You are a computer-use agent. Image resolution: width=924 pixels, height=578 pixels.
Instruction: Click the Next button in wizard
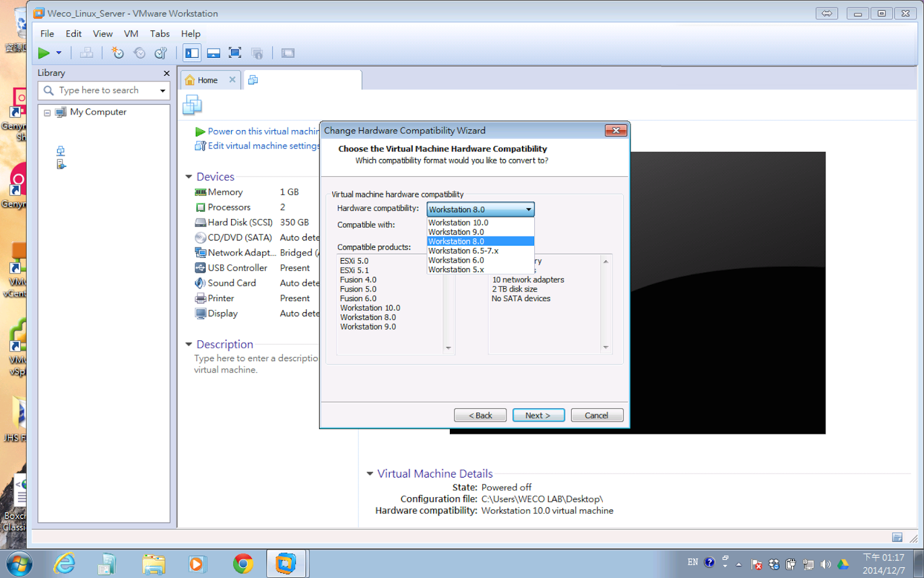coord(538,415)
